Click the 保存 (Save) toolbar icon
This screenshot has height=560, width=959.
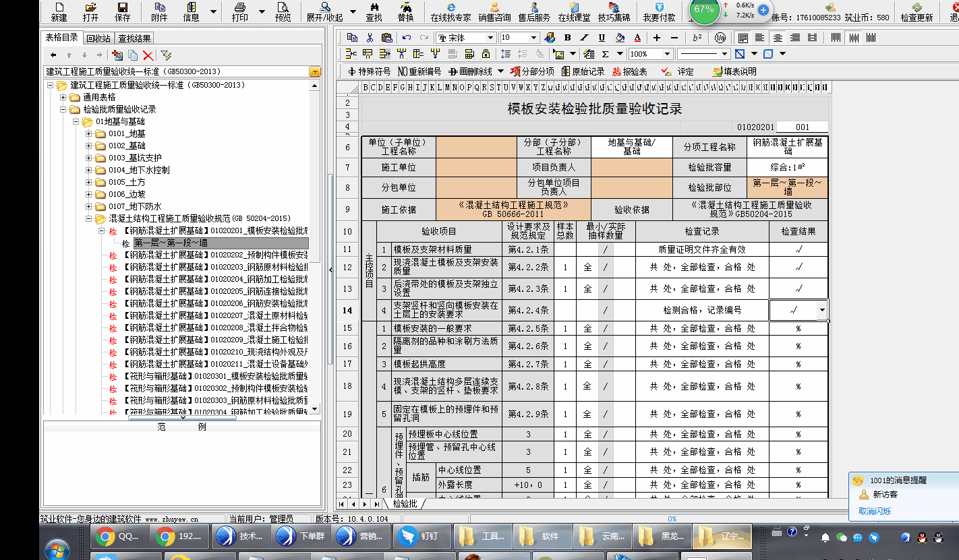tap(123, 11)
